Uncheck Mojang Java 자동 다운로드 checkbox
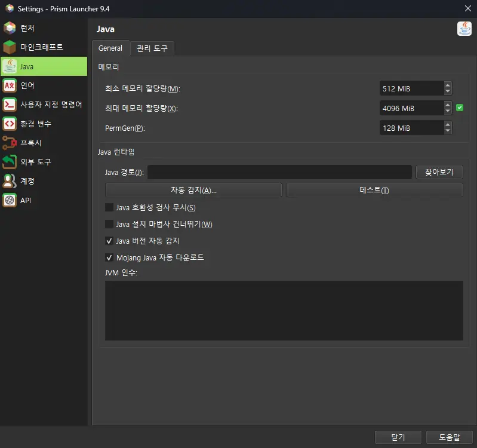The height and width of the screenshot is (448, 477). (109, 258)
